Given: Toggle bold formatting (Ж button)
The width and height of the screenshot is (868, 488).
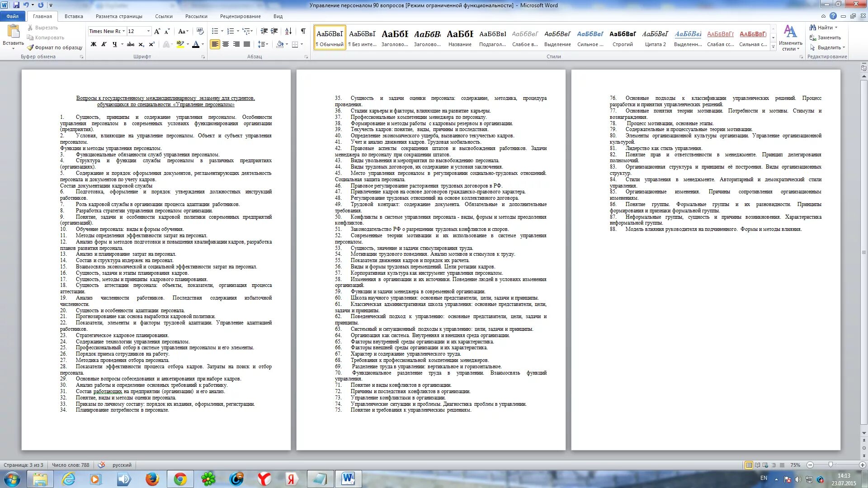Looking at the screenshot, I should 94,44.
